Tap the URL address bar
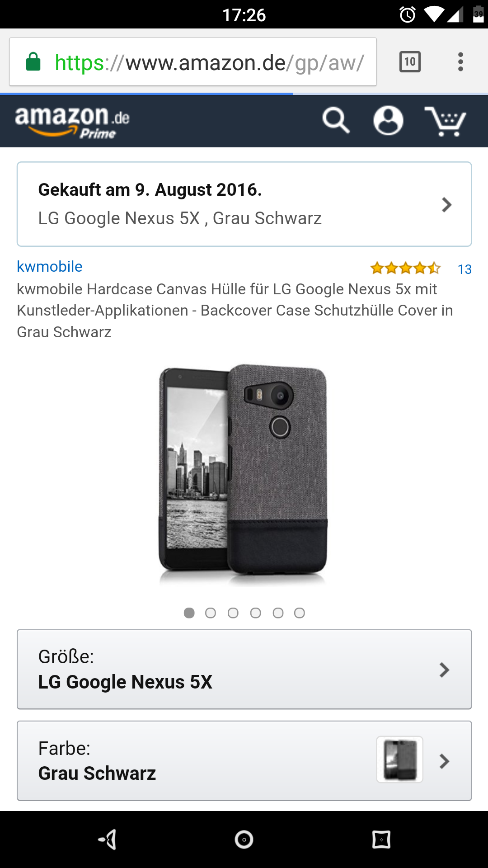 193,62
